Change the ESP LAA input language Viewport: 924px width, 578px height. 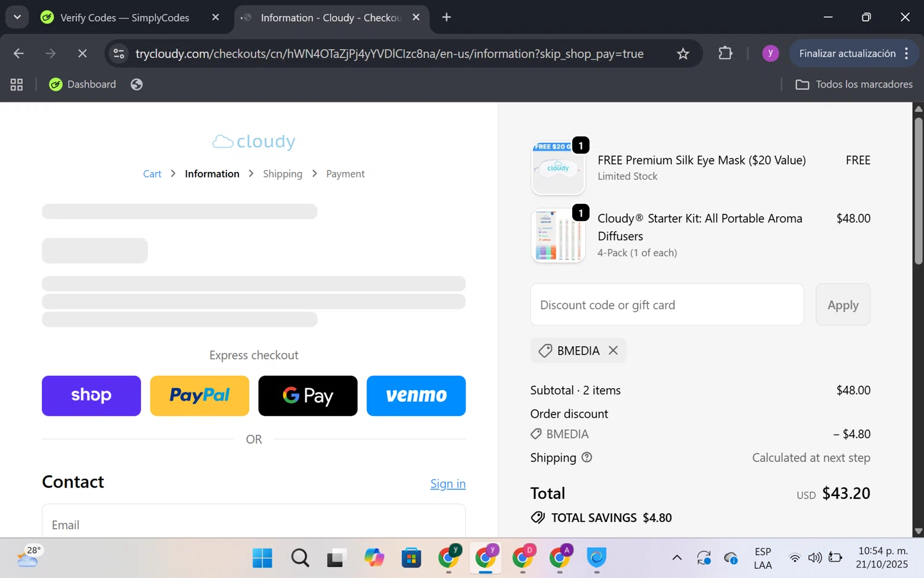763,558
